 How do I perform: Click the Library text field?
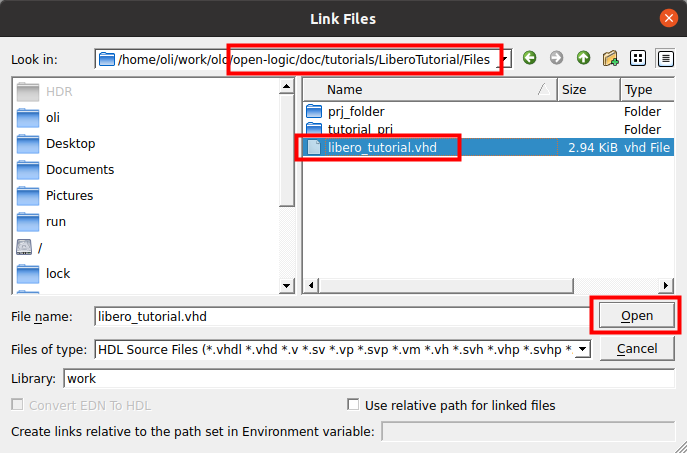[369, 379]
